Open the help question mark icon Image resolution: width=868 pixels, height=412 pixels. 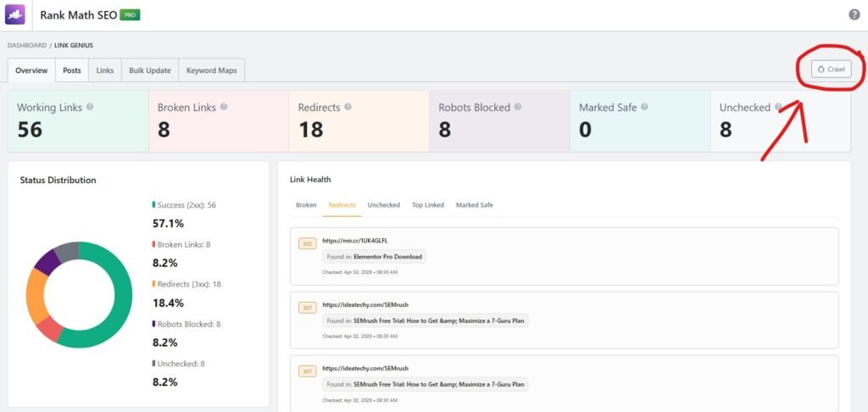tap(854, 14)
